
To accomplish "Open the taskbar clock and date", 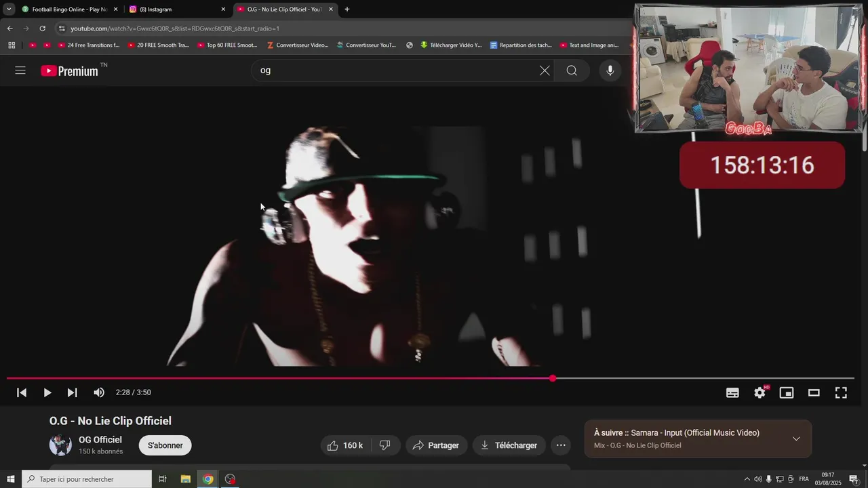I will 828,479.
